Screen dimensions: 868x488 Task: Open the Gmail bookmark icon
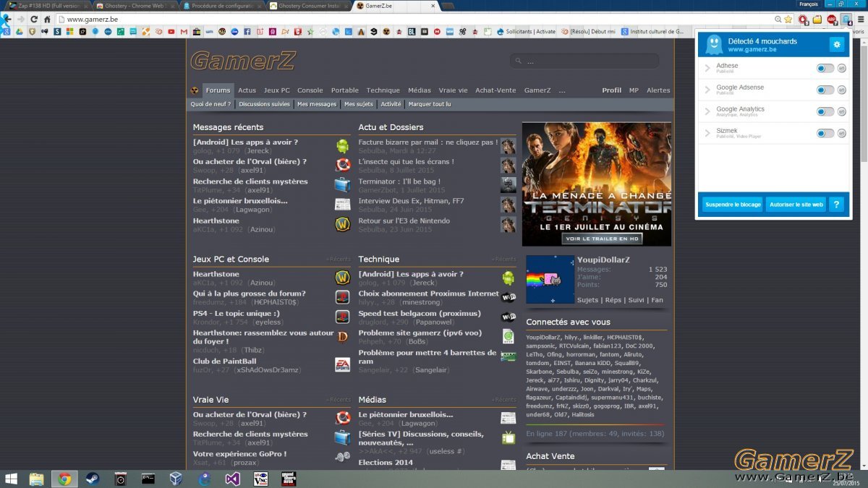coord(184,32)
